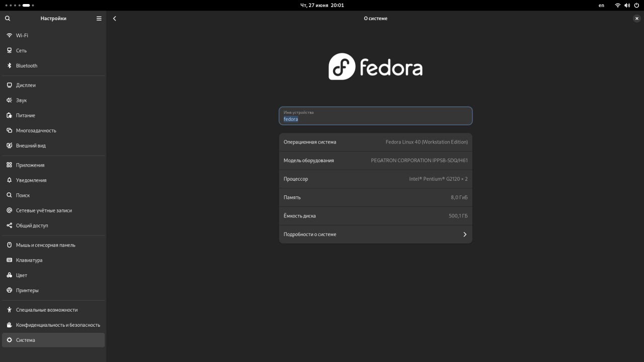Click the Wi-Fi indicator in top bar
Image resolution: width=644 pixels, height=362 pixels.
[618, 5]
